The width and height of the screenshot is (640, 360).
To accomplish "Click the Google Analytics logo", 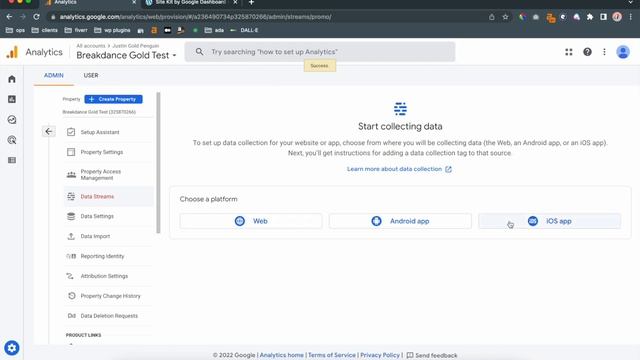I will tap(12, 52).
